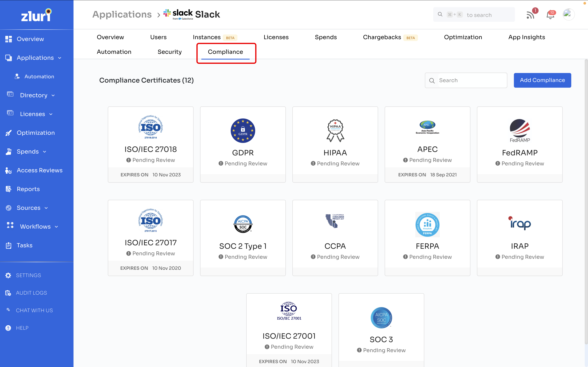The height and width of the screenshot is (367, 588).
Task: Expand the Applications sidebar menu
Action: [60, 58]
